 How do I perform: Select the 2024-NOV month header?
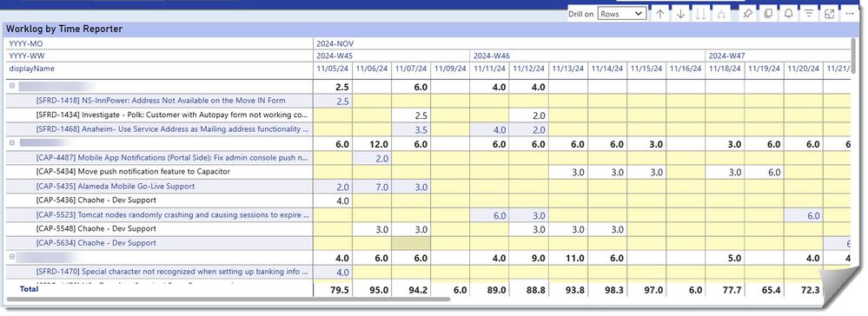[335, 43]
